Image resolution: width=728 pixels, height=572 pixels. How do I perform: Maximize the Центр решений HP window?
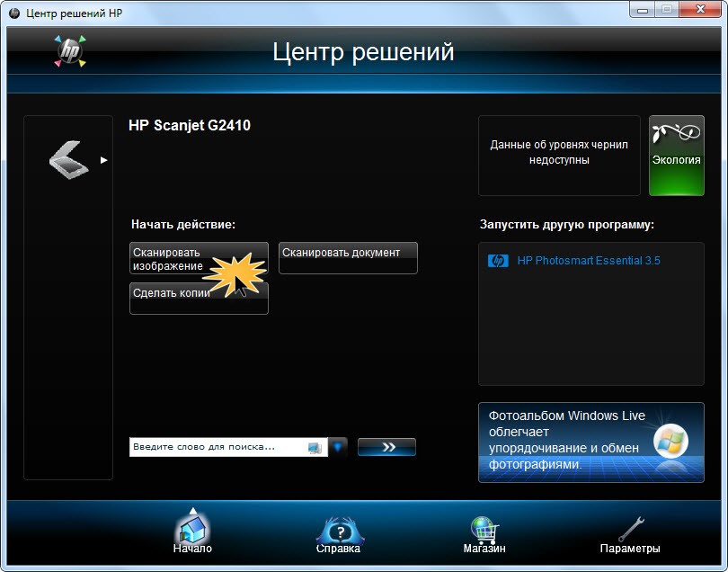click(x=667, y=9)
